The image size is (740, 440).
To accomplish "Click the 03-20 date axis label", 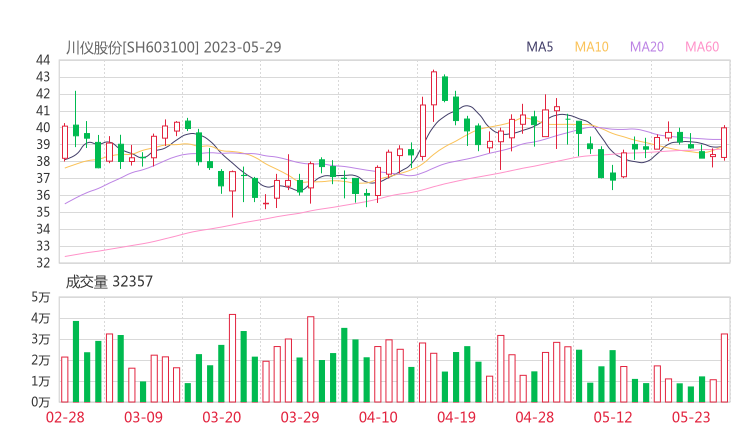I will pyautogui.click(x=221, y=417).
